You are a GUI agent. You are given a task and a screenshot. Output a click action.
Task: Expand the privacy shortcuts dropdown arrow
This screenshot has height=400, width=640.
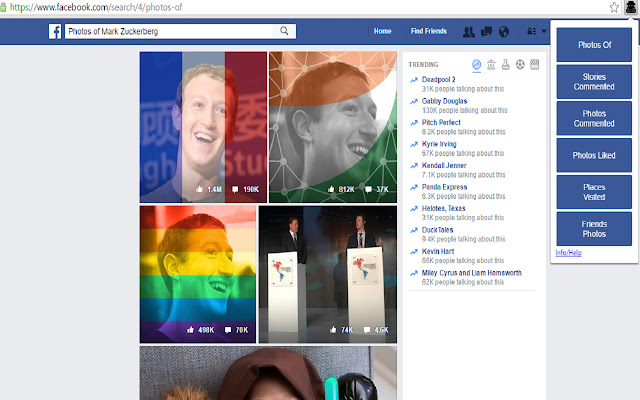pyautogui.click(x=545, y=32)
